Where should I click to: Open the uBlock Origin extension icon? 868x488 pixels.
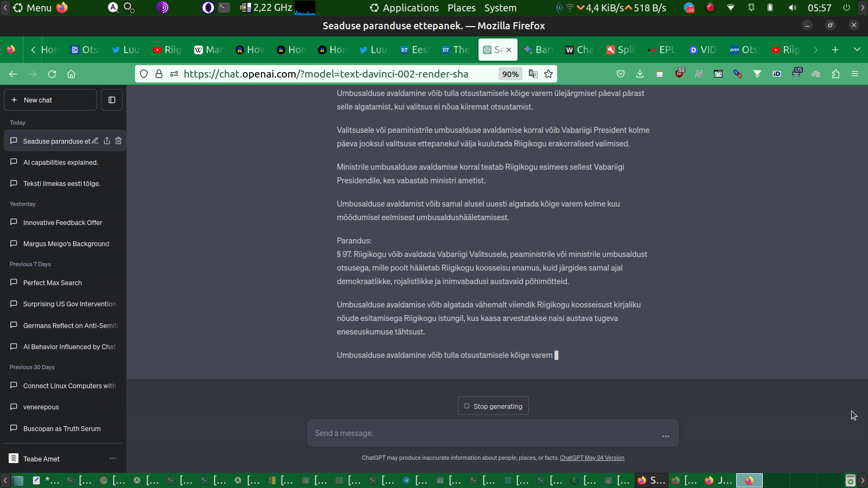[x=679, y=74]
